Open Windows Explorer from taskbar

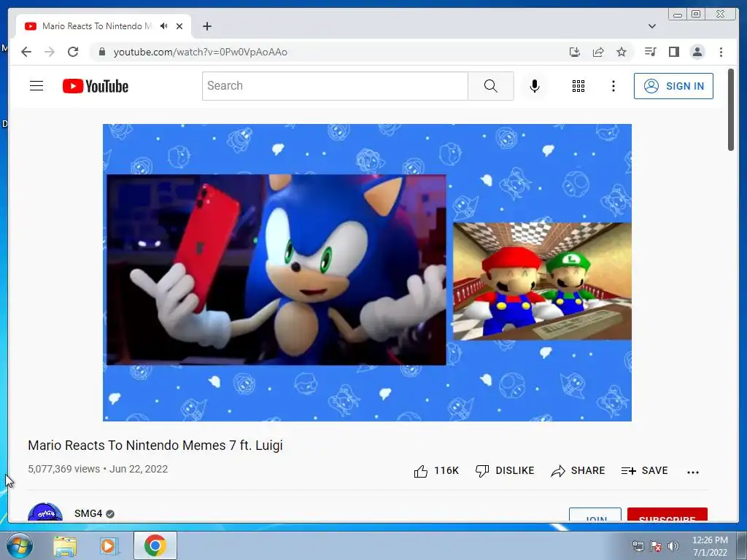(x=65, y=545)
